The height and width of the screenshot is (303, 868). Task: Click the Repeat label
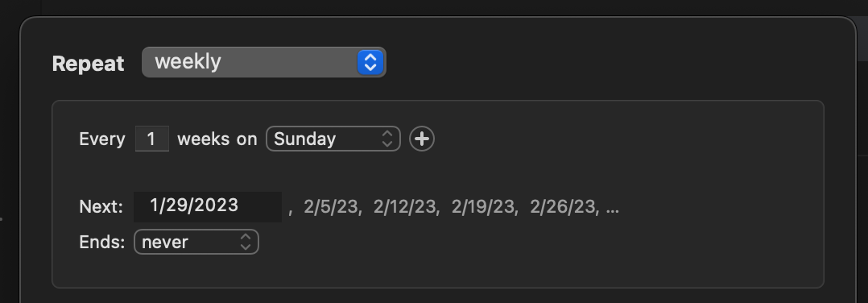click(88, 63)
